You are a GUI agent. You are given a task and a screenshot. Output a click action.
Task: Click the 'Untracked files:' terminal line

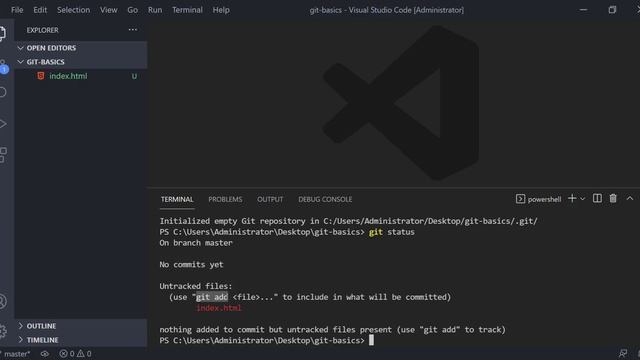pyautogui.click(x=196, y=286)
